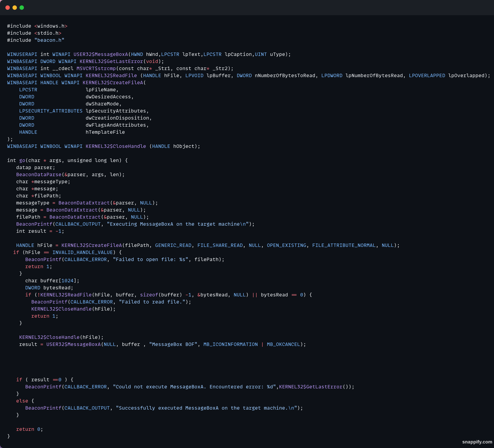Viewport: 494px width, 448px height.
Task: Click the BeaconDataParse call
Action: coord(39,175)
